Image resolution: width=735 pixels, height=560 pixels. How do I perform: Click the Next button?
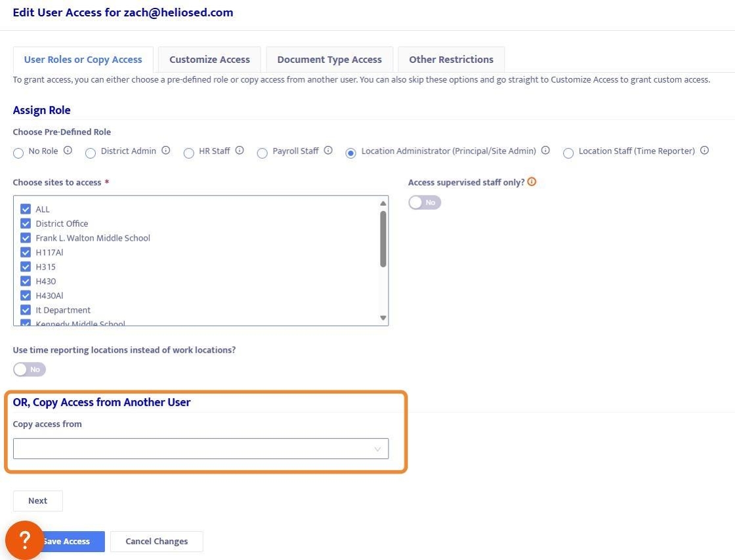tap(38, 500)
